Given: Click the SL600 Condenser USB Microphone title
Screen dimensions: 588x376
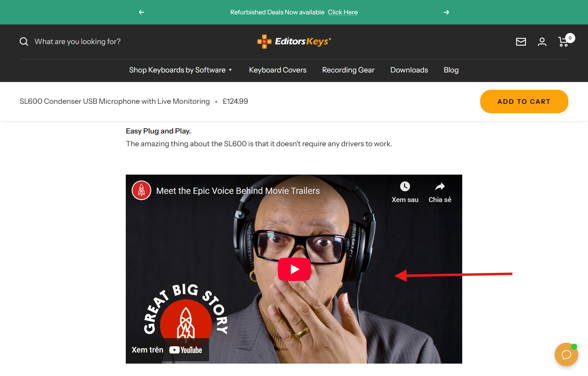Looking at the screenshot, I should 115,102.
